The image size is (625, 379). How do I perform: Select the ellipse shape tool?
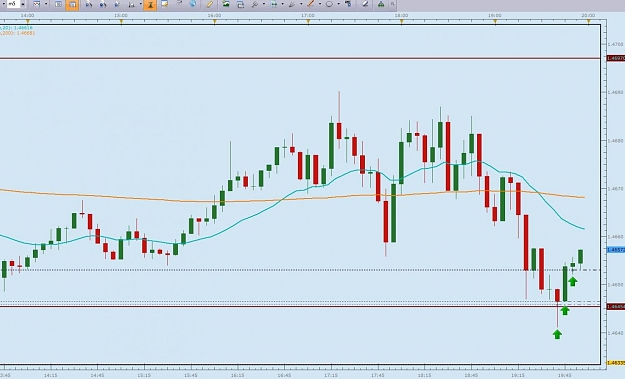[x=329, y=4]
